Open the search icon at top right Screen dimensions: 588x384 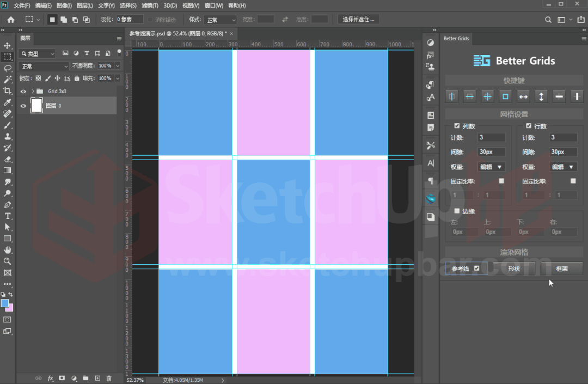click(548, 20)
